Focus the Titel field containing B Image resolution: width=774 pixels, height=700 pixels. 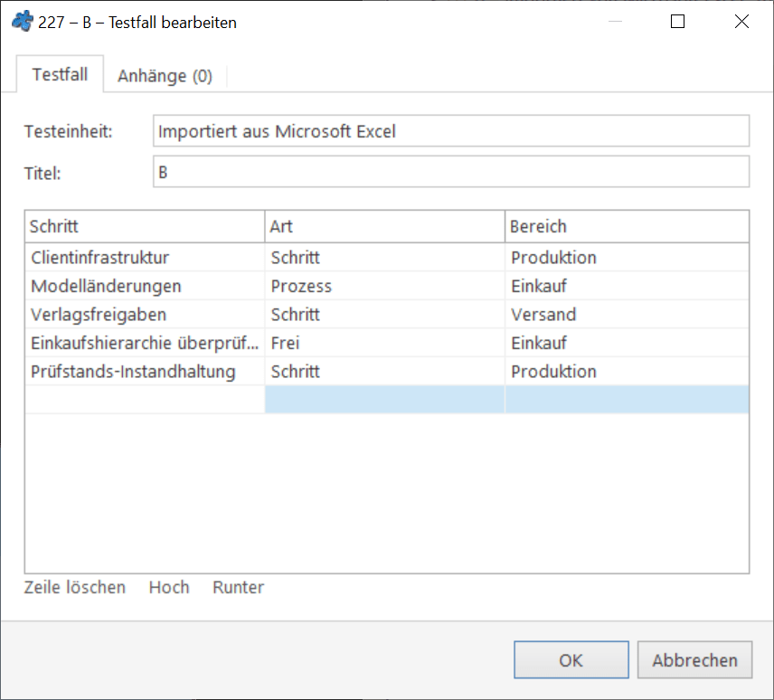[x=451, y=172]
